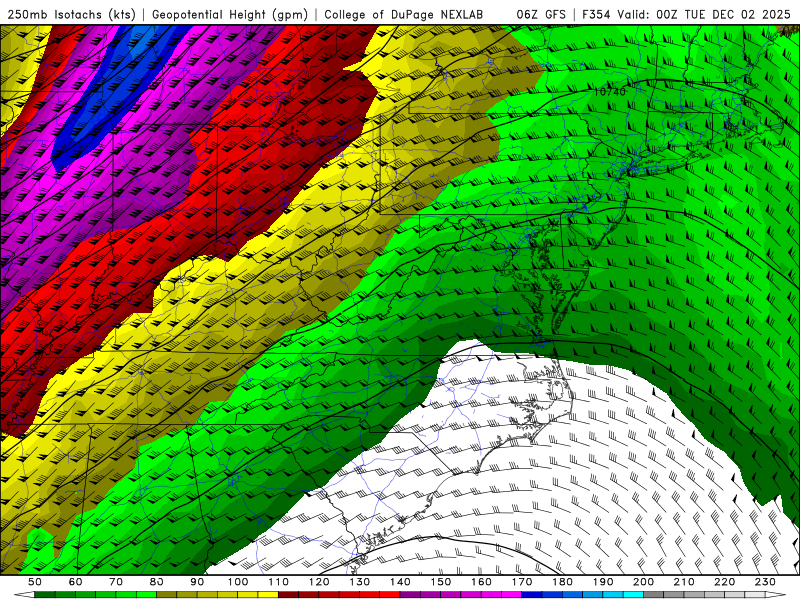Click the '60' color scale label

(76, 582)
